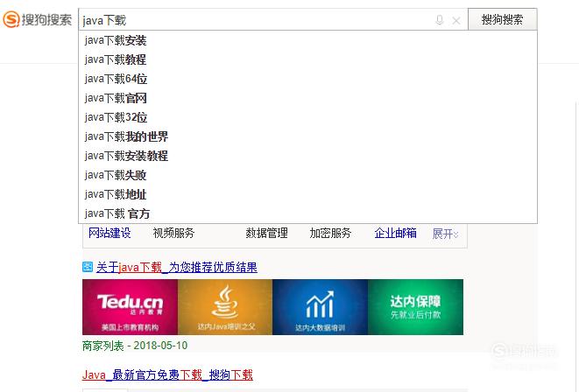Screen dimensions: 579x392
Task: Click the 搜狗搜索 search button
Action: point(502,19)
